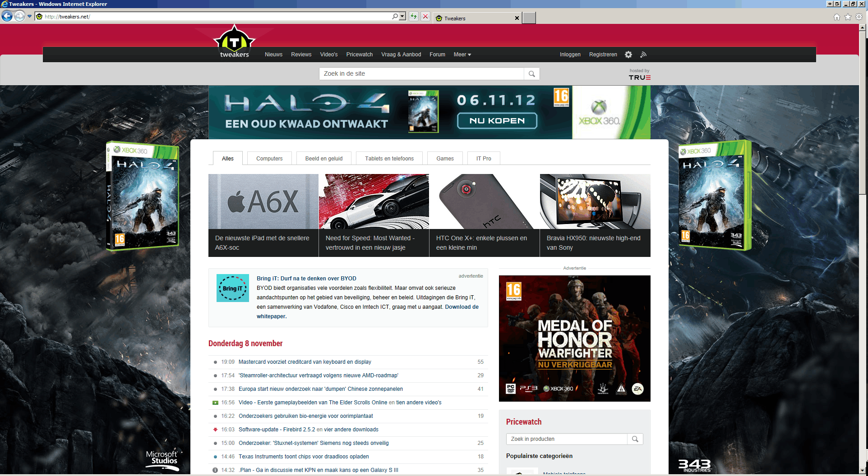Click the 'hosted by TRUE' logo

click(x=640, y=75)
